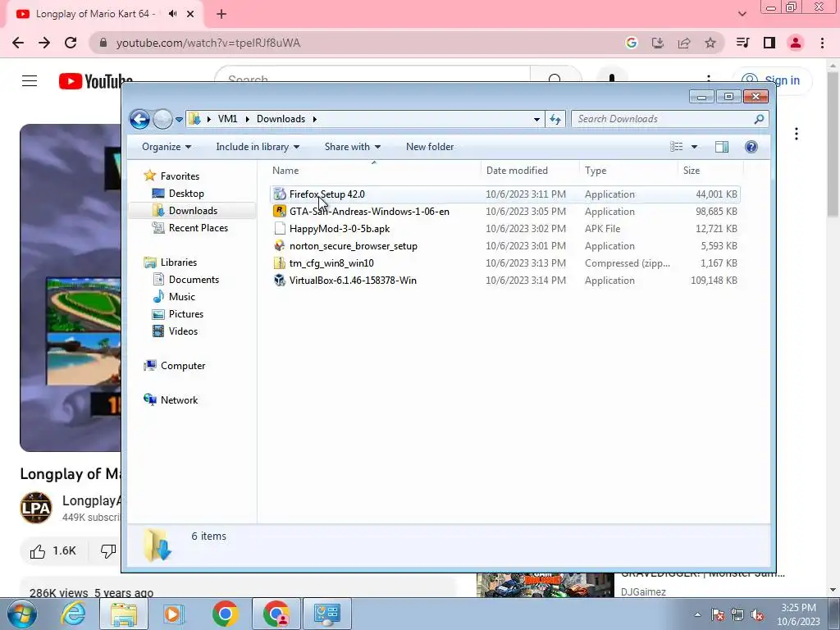Launch Internet Explorer from taskbar
840x630 pixels.
[x=73, y=614]
